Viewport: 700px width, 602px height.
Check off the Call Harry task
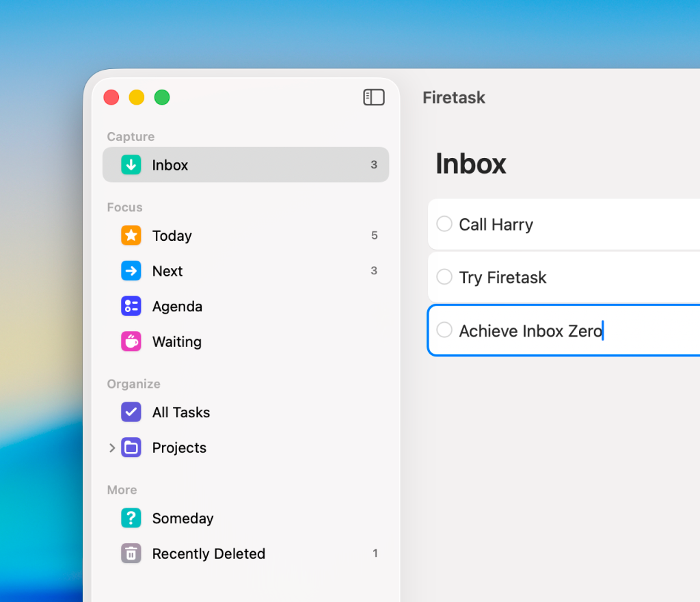[x=444, y=224]
